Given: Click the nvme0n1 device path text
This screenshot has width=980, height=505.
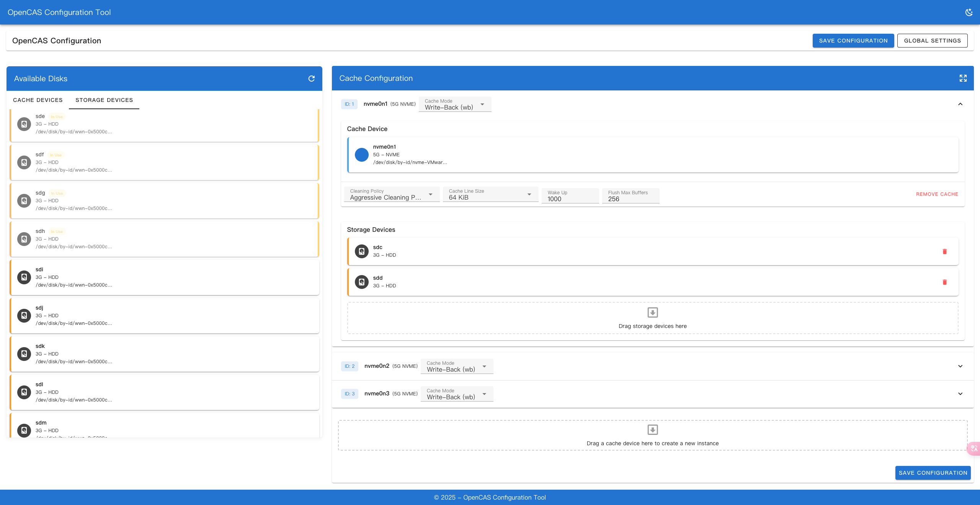Looking at the screenshot, I should [410, 162].
